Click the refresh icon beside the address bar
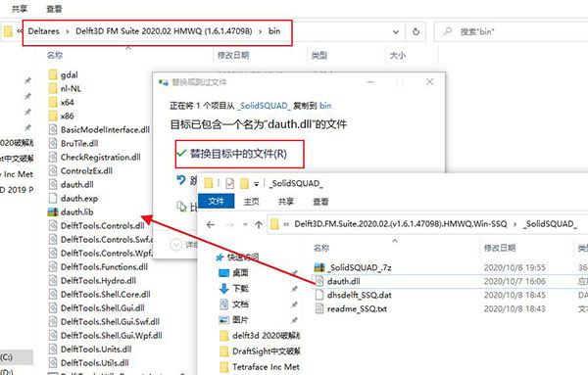This screenshot has width=588, height=375. click(x=416, y=32)
